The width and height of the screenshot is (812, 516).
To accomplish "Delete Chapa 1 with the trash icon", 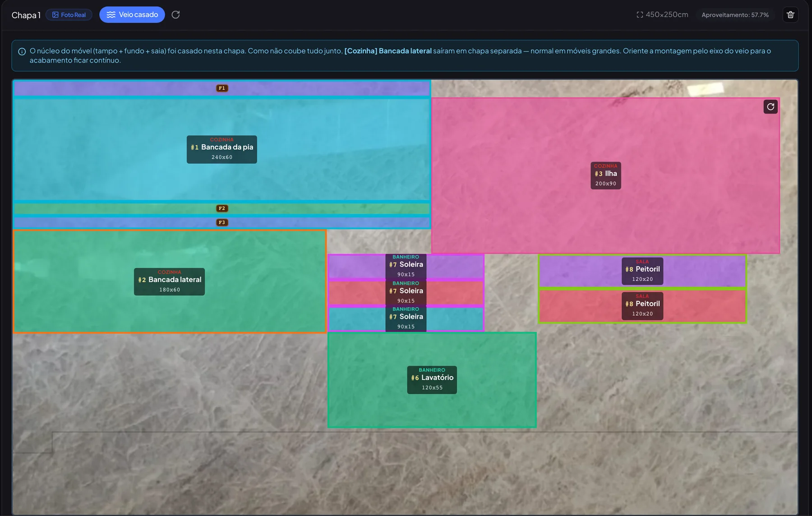I will point(790,15).
